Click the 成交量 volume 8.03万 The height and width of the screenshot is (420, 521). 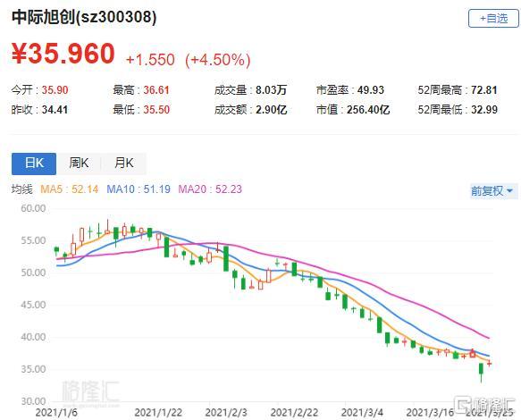tap(271, 90)
